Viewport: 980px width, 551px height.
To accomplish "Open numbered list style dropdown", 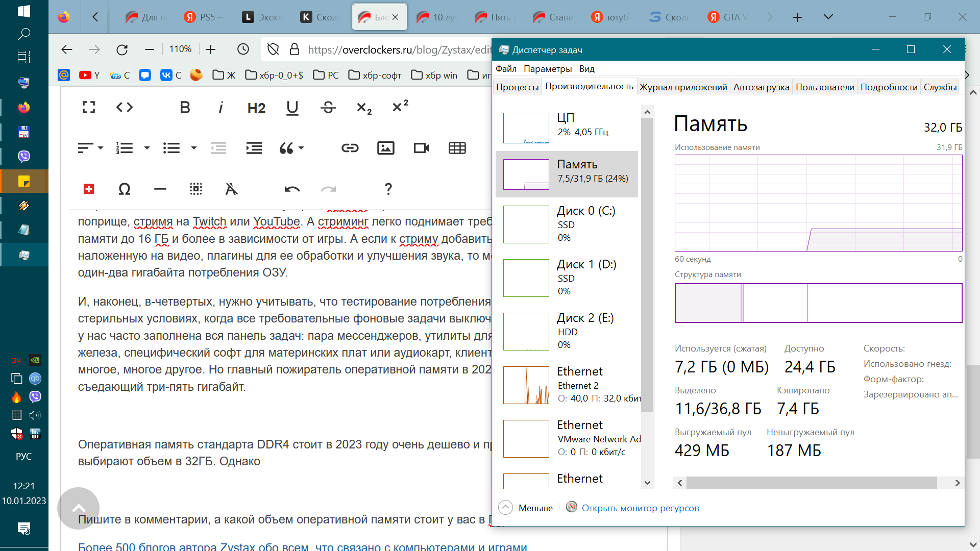I will pyautogui.click(x=147, y=148).
